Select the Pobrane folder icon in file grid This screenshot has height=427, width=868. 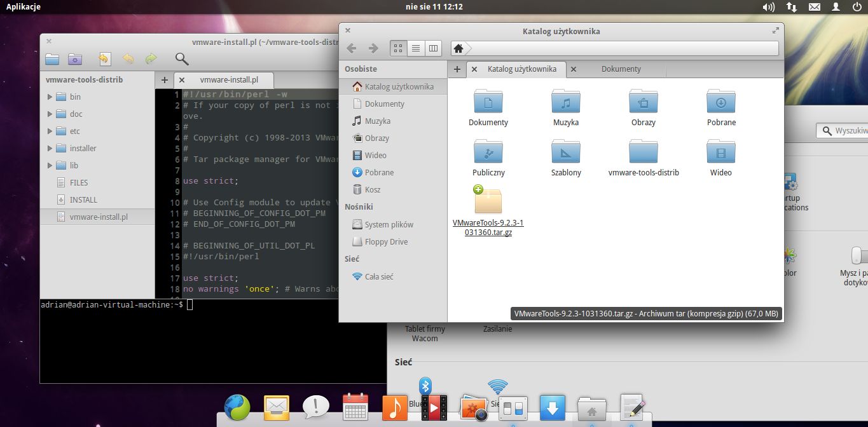point(721,101)
